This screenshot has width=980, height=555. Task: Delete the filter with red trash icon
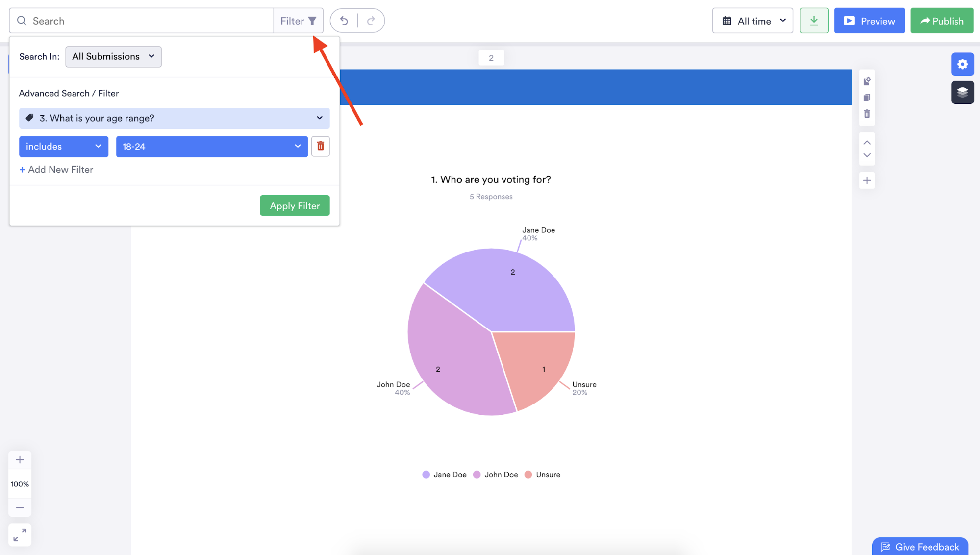[321, 146]
